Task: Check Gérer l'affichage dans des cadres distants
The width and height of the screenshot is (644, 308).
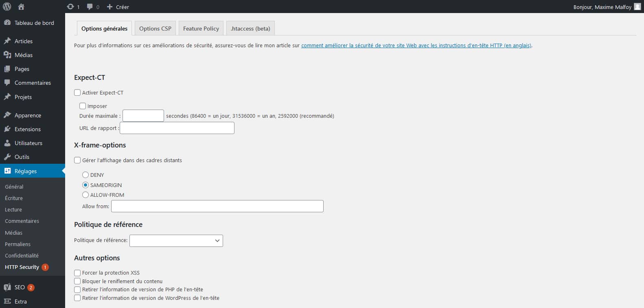Action: (77, 160)
